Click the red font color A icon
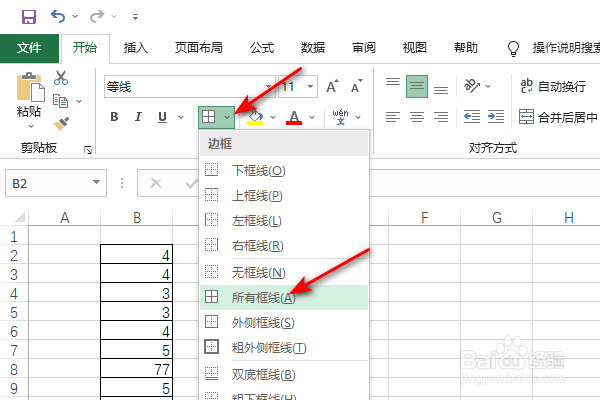 (x=294, y=117)
